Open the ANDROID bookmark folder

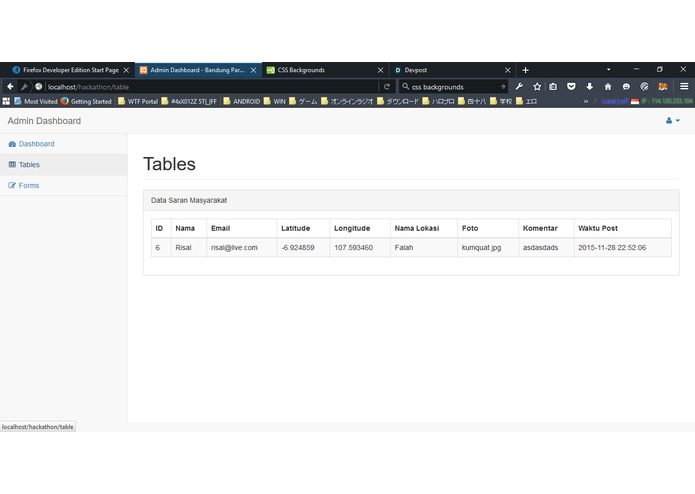click(x=242, y=101)
